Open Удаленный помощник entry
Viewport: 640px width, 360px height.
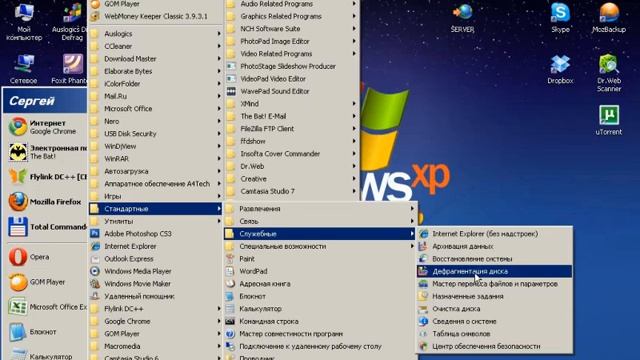[x=156, y=296]
